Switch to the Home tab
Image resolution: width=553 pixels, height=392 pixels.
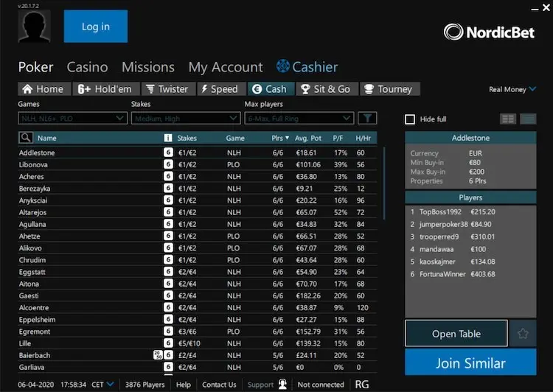click(44, 89)
